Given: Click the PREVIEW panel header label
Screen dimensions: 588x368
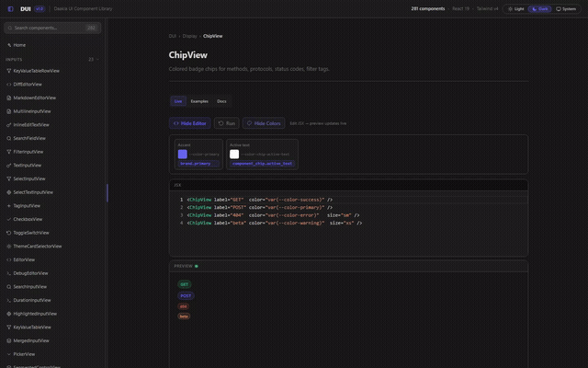Looking at the screenshot, I should click(x=183, y=266).
